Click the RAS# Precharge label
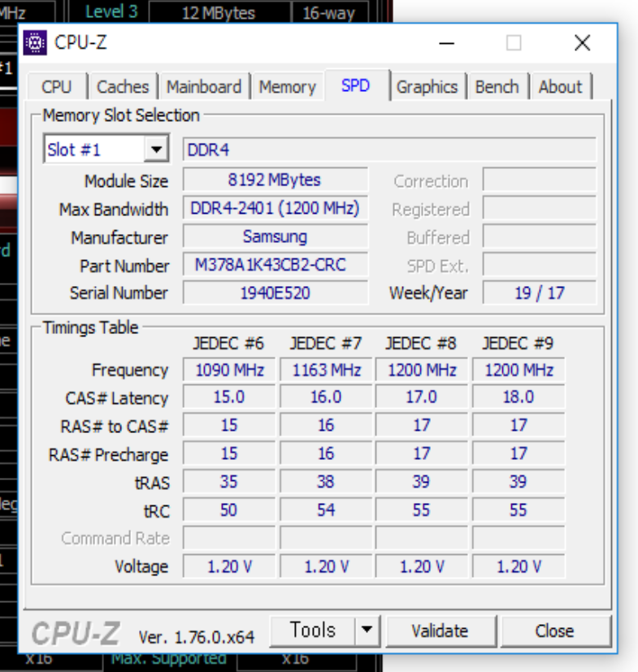 [x=108, y=455]
